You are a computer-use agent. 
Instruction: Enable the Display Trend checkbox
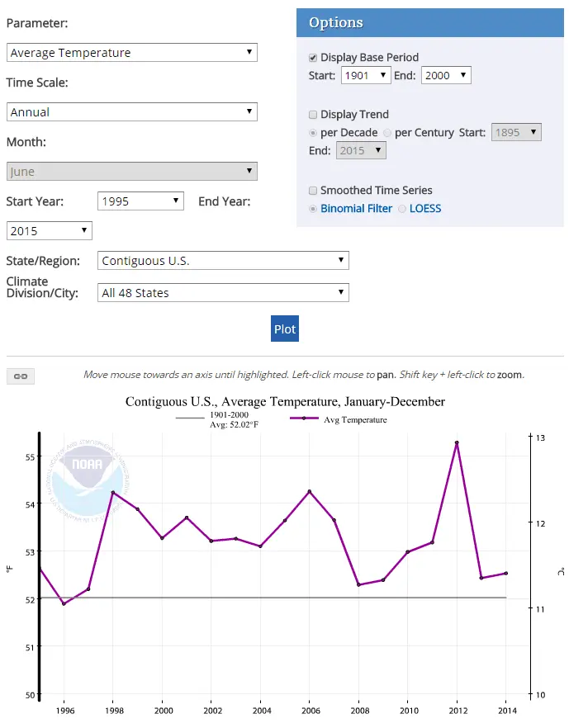(313, 115)
